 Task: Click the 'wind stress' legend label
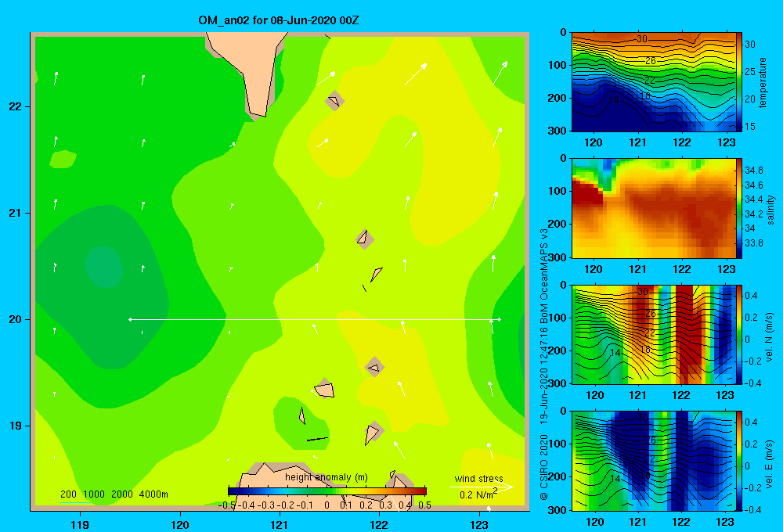pyautogui.click(x=478, y=478)
